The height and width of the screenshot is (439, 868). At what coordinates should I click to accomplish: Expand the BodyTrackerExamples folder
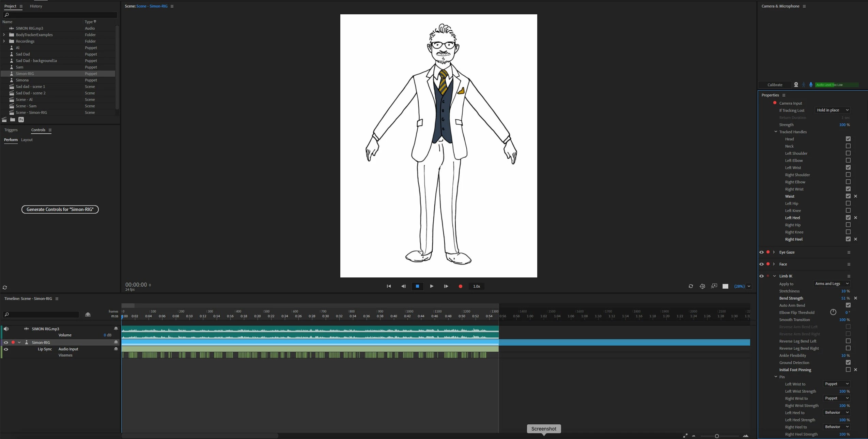pyautogui.click(x=4, y=35)
